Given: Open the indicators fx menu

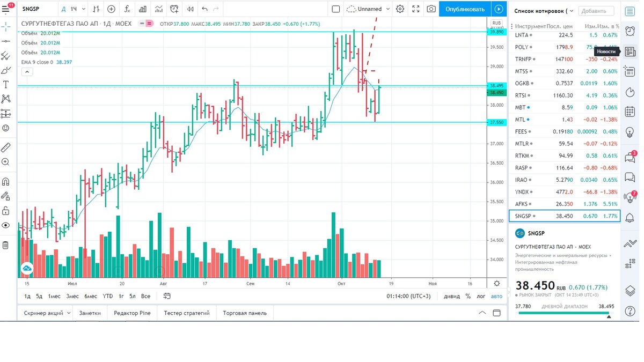Looking at the screenshot, I should tap(127, 9).
